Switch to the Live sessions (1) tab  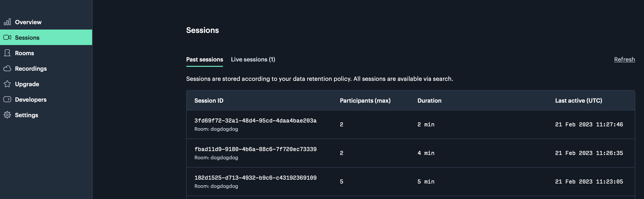point(253,59)
